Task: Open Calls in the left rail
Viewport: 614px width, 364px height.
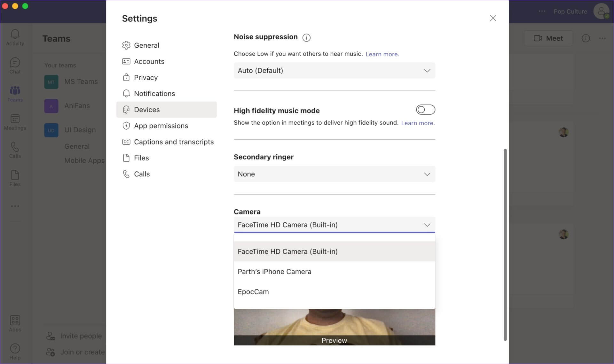Action: [x=15, y=150]
